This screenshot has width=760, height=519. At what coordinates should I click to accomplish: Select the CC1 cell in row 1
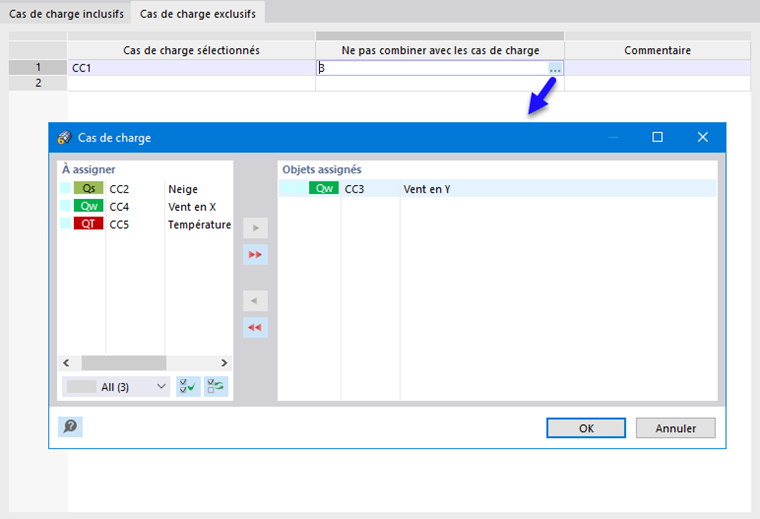point(191,68)
